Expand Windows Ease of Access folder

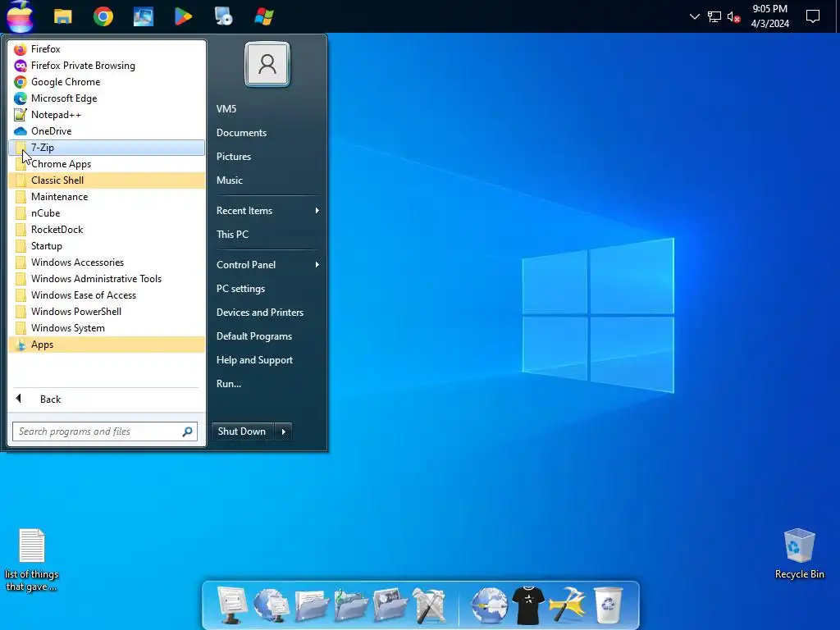point(107,295)
